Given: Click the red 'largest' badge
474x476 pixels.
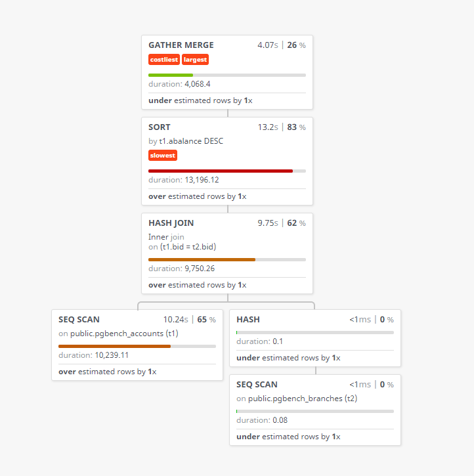Looking at the screenshot, I should point(195,60).
